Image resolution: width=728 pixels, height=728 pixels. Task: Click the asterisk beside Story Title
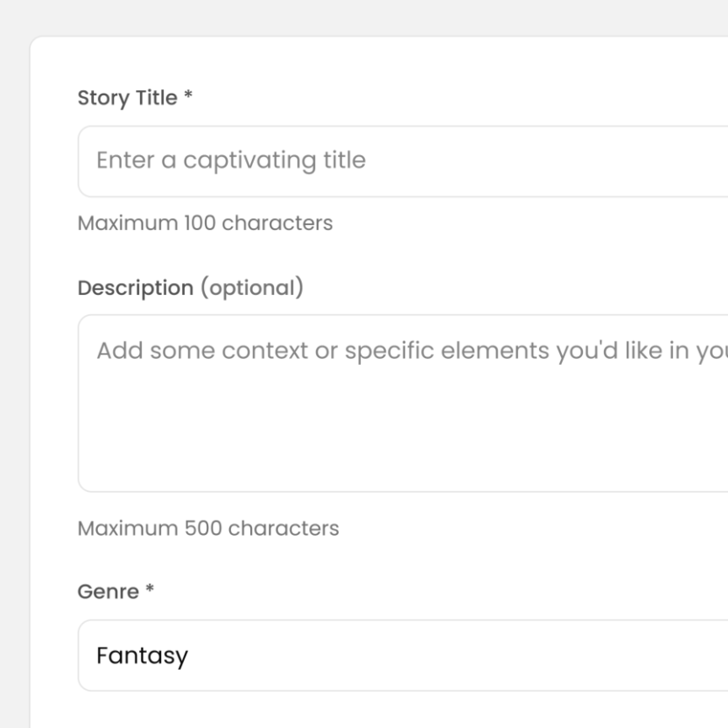click(188, 95)
